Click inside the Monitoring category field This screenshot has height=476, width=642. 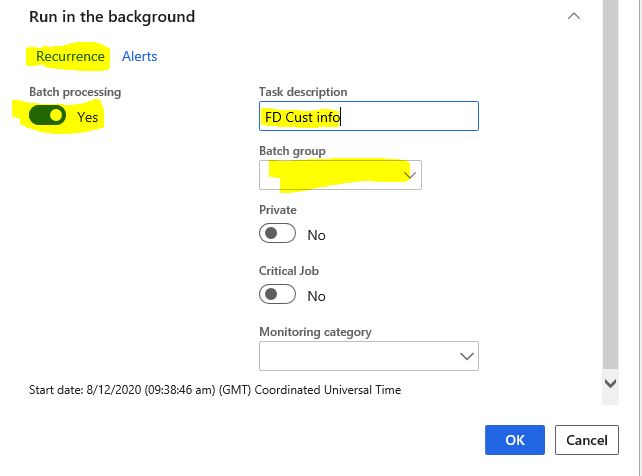[x=368, y=356]
